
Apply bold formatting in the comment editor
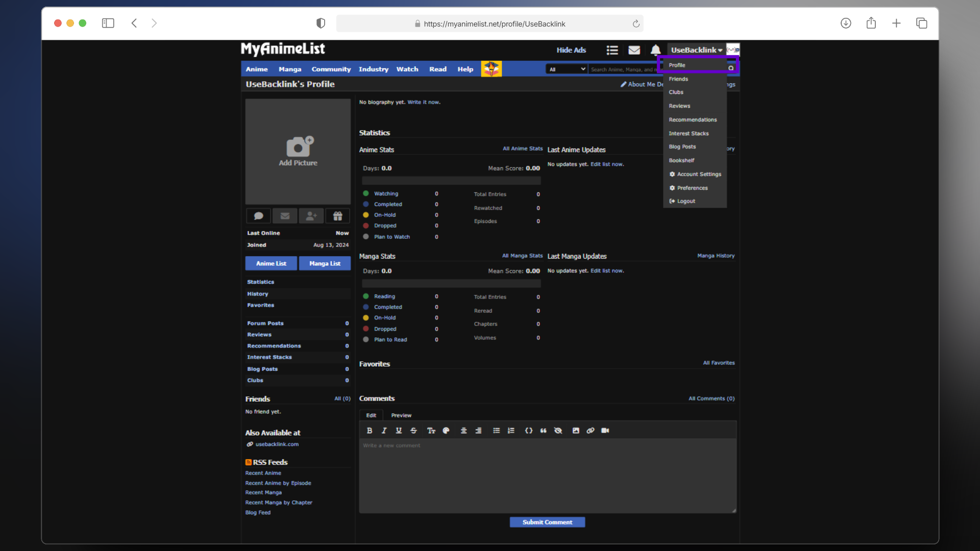tap(370, 431)
